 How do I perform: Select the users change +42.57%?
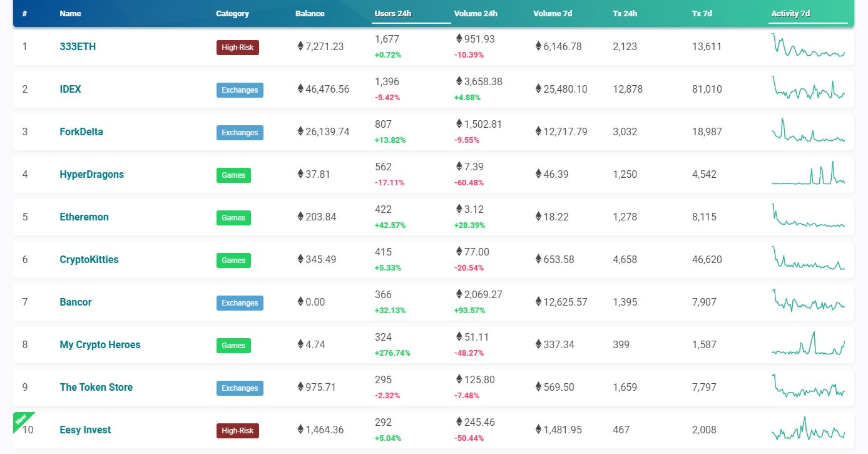391,225
